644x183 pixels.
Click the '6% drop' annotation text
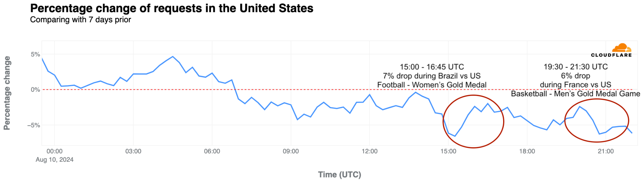[x=575, y=76]
